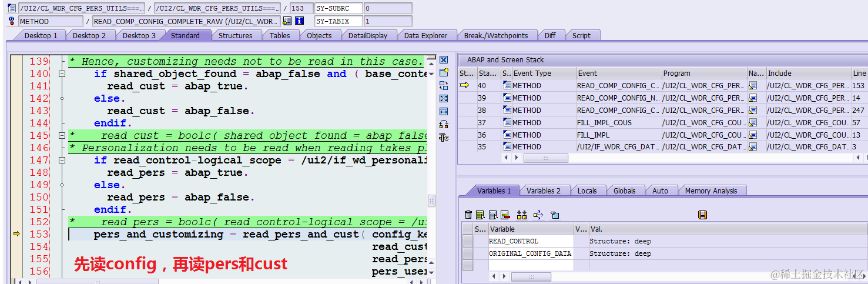Screen dimensions: 868x284
Task: Open the DetailDisplay tab
Action: pyautogui.click(x=368, y=35)
